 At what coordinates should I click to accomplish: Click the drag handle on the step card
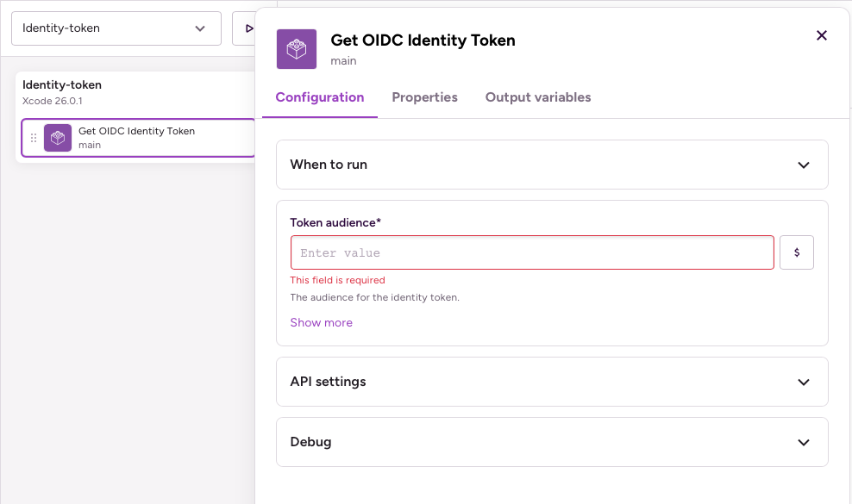(33, 138)
